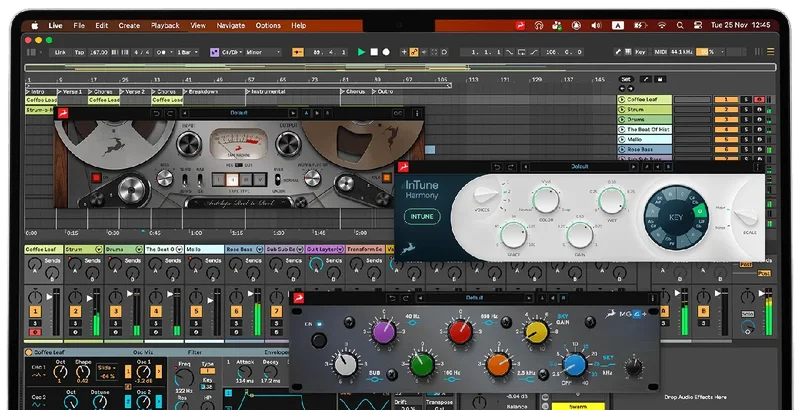Unfold the Rose Bass track

pos(622,149)
